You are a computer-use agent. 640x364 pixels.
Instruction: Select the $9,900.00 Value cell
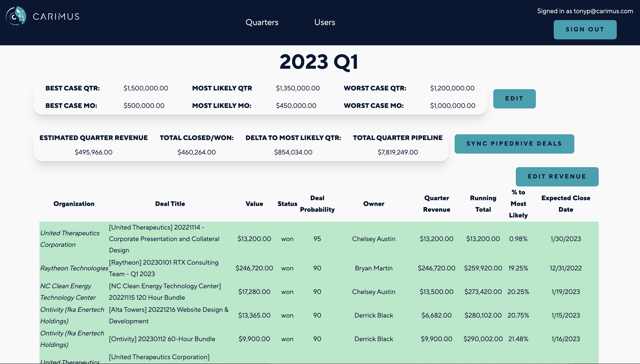pyautogui.click(x=254, y=339)
